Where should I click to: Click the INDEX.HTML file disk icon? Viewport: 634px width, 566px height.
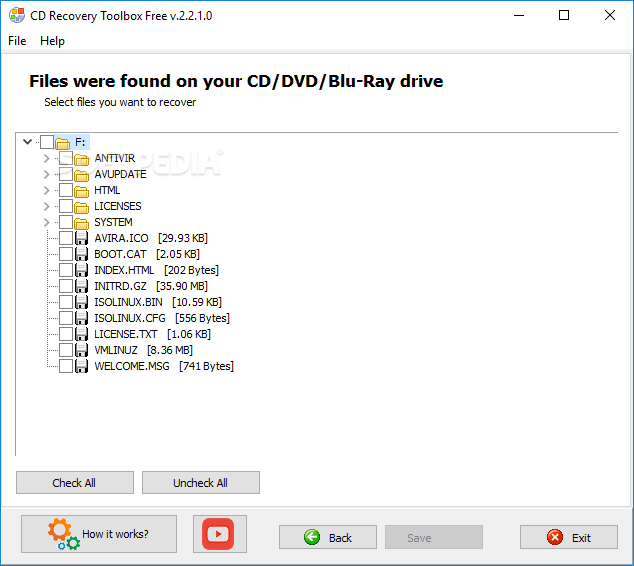coord(82,270)
